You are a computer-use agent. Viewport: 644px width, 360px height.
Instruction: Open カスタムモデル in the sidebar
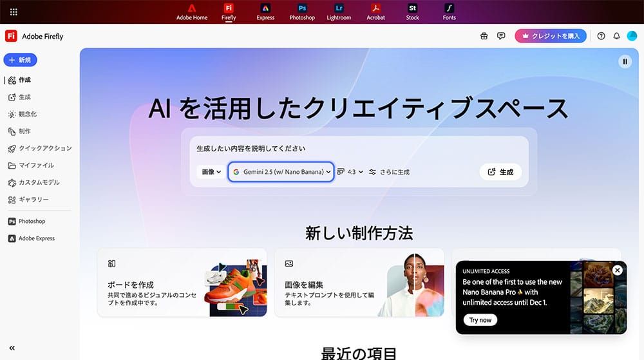coord(33,182)
